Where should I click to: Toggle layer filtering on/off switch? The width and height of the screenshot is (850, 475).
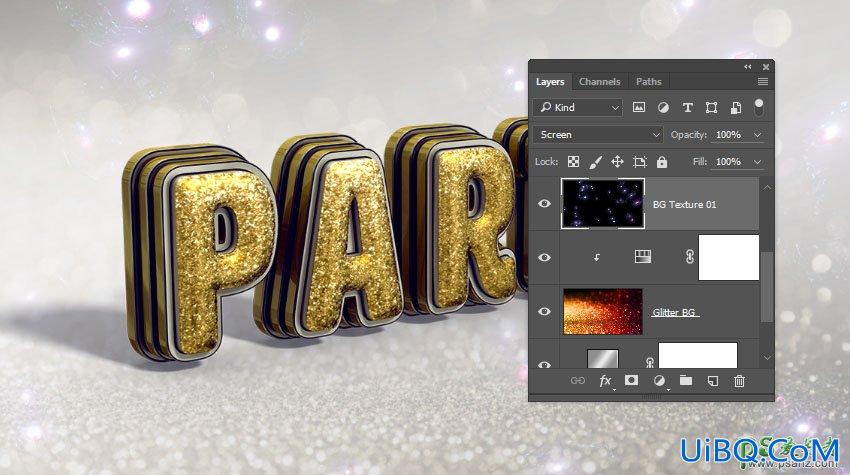(759, 107)
